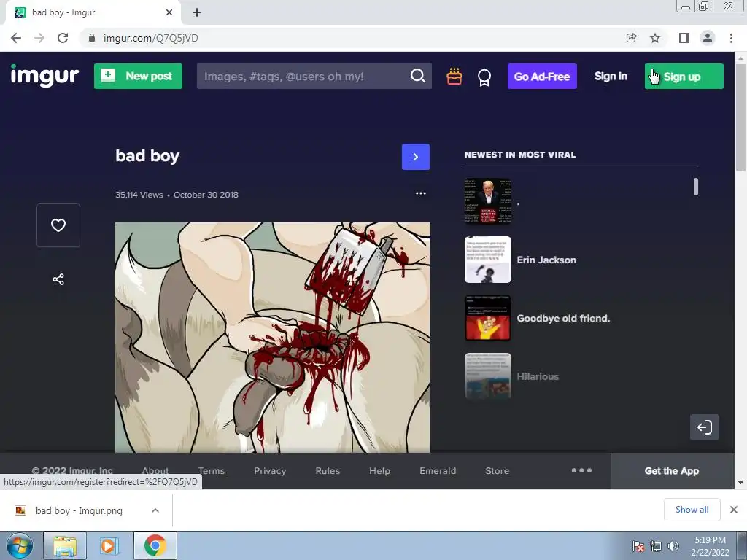Click the first Most Viral thumbnail
Image resolution: width=747 pixels, height=560 pixels.
pos(488,201)
